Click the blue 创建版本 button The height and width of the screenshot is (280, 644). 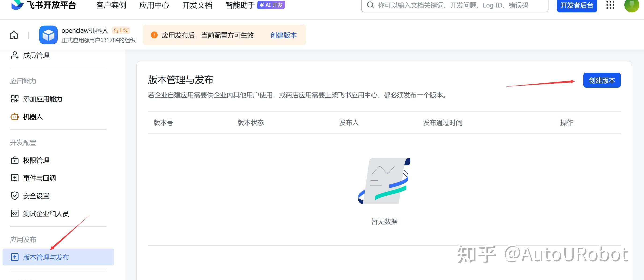pyautogui.click(x=602, y=80)
